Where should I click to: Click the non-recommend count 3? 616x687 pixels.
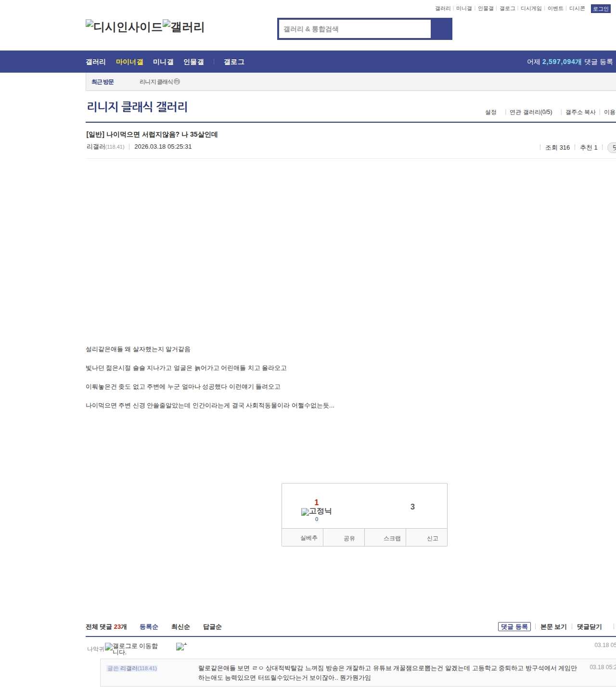[x=412, y=507]
